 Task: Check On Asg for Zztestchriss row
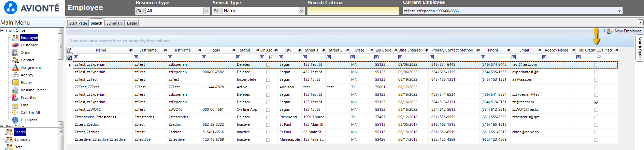pyautogui.click(x=268, y=117)
